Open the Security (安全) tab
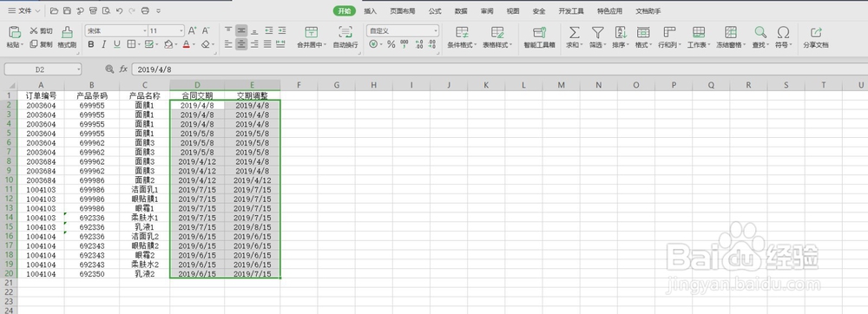The height and width of the screenshot is (314, 868). [539, 11]
